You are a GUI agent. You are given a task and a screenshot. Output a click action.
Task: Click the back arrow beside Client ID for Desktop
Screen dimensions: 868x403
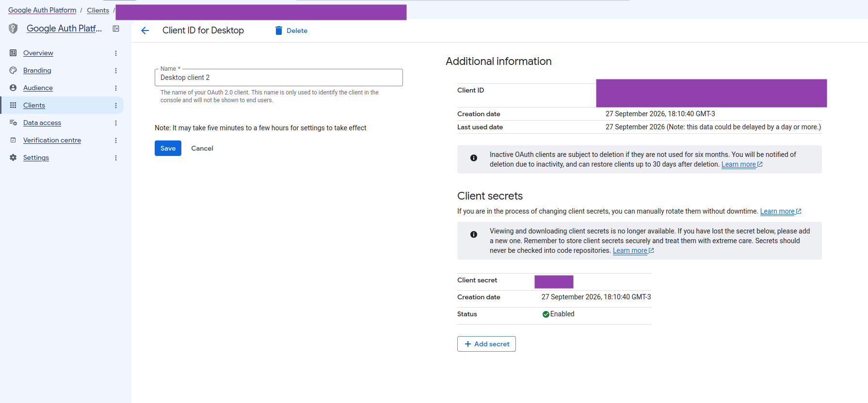(145, 31)
